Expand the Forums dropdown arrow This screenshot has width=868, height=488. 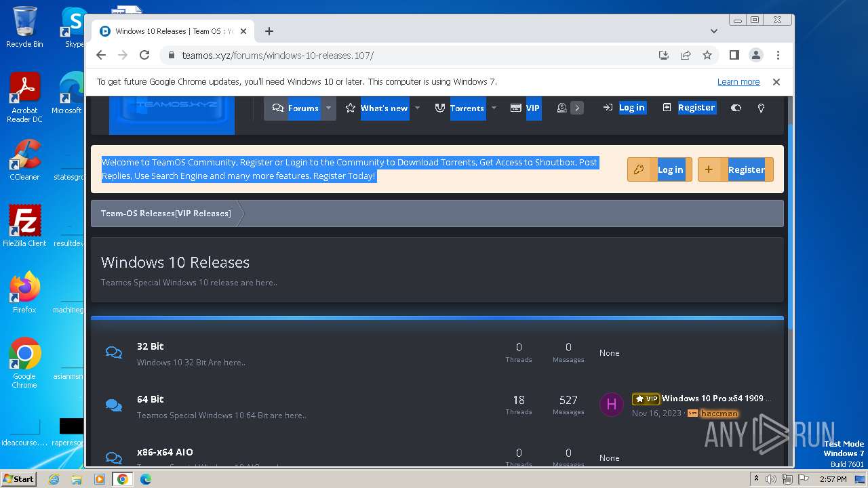tap(328, 108)
